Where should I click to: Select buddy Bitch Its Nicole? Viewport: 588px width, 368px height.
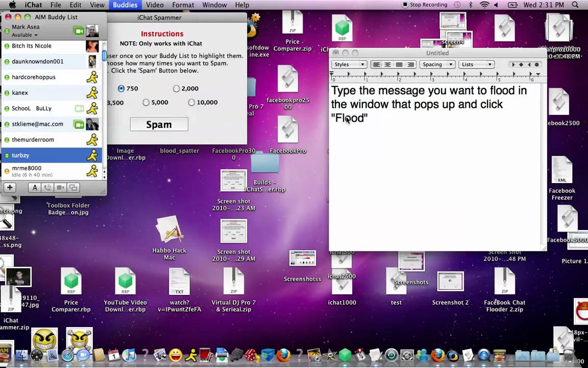point(52,46)
